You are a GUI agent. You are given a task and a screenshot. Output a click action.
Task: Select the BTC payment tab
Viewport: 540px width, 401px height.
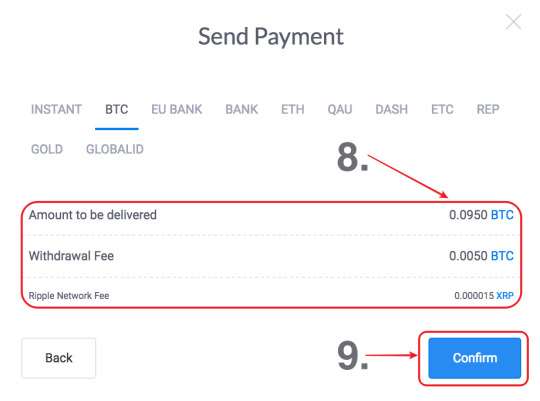117,110
